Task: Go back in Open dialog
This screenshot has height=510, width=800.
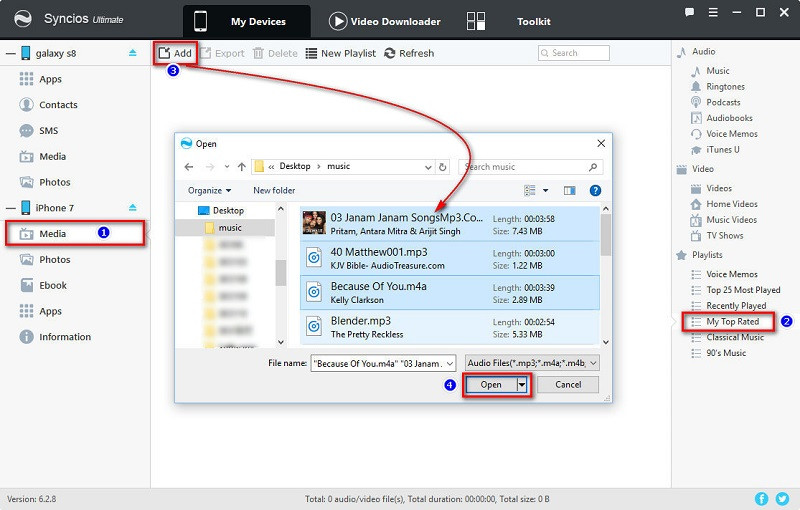Action: (189, 167)
